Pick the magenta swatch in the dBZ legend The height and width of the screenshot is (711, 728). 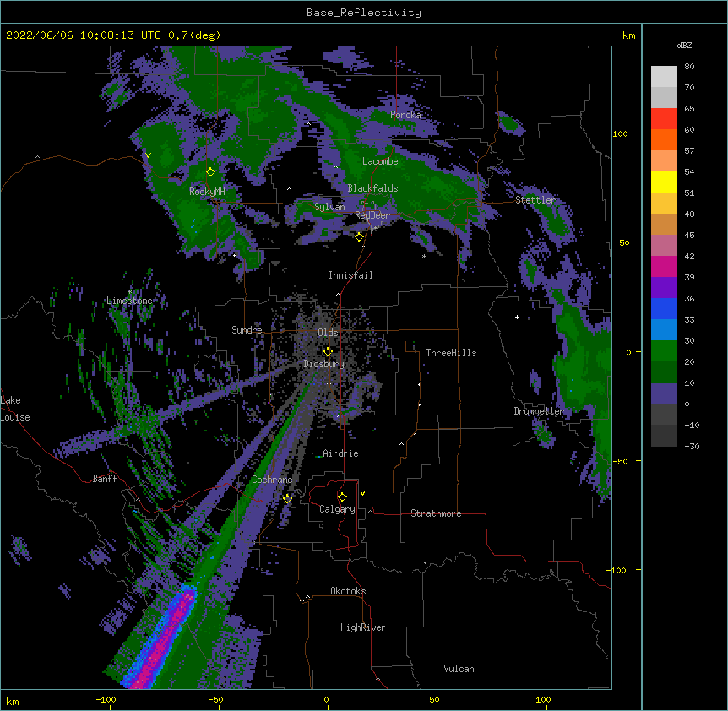point(664,266)
